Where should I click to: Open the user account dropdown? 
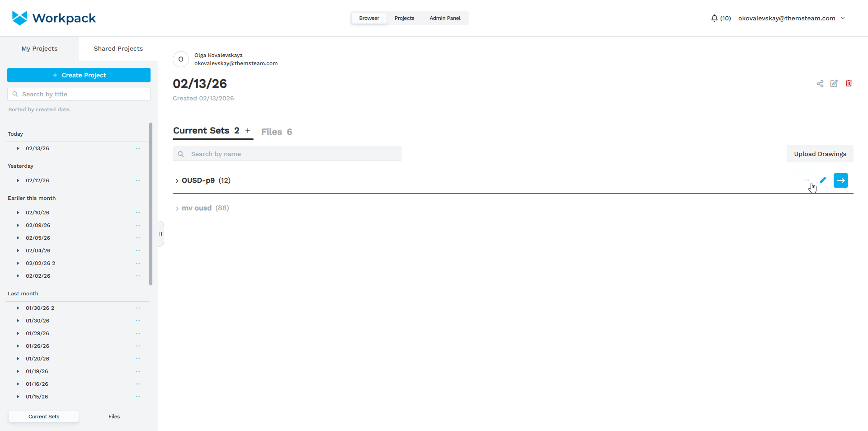coord(843,19)
